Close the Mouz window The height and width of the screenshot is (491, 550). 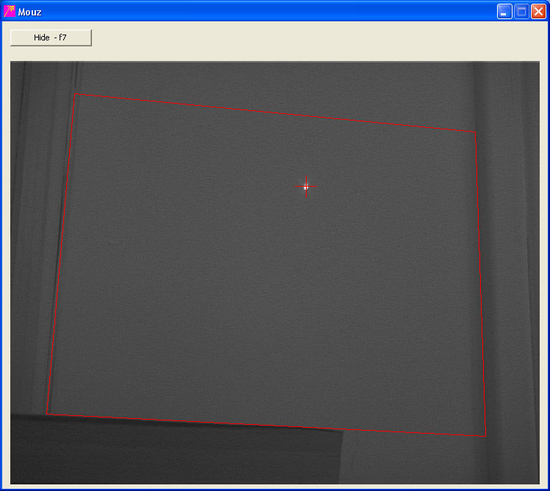(538, 12)
